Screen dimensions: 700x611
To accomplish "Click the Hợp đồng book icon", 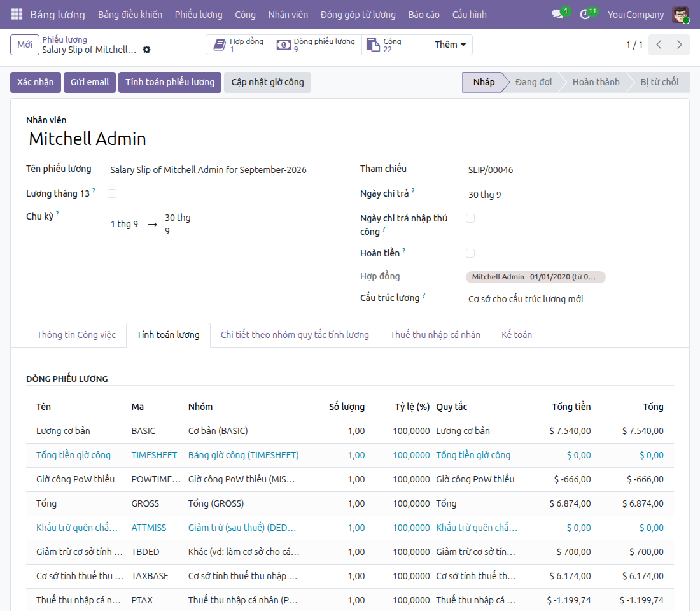I will (220, 45).
